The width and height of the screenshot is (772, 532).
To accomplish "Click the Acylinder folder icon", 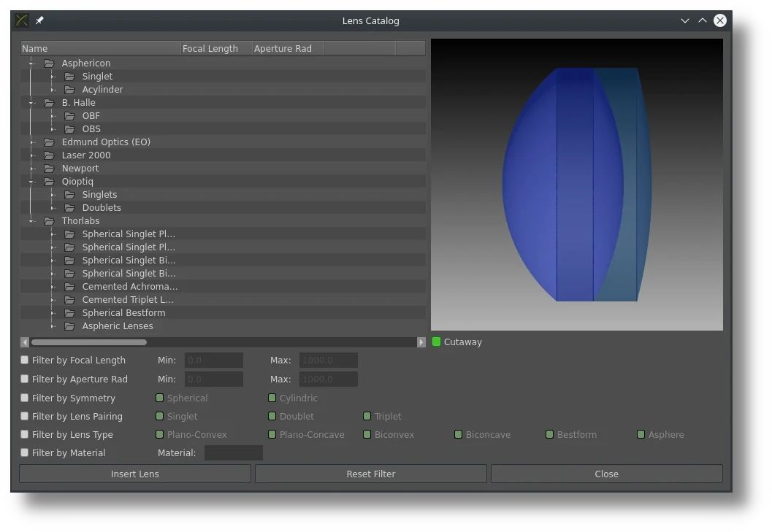I will 69,90.
